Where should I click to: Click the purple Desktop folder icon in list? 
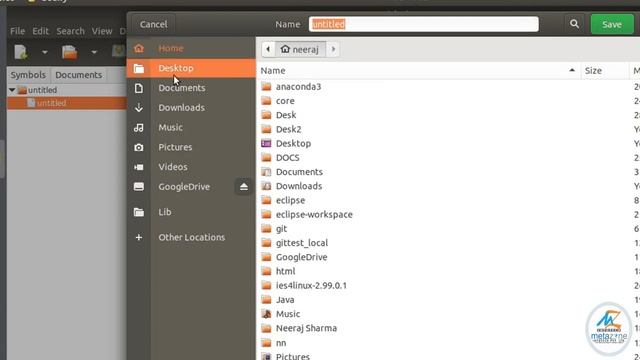[266, 143]
